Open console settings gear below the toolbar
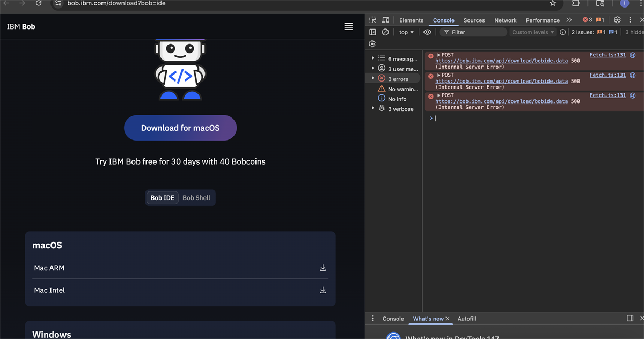Screen dimensions: 644x339 coord(372,44)
